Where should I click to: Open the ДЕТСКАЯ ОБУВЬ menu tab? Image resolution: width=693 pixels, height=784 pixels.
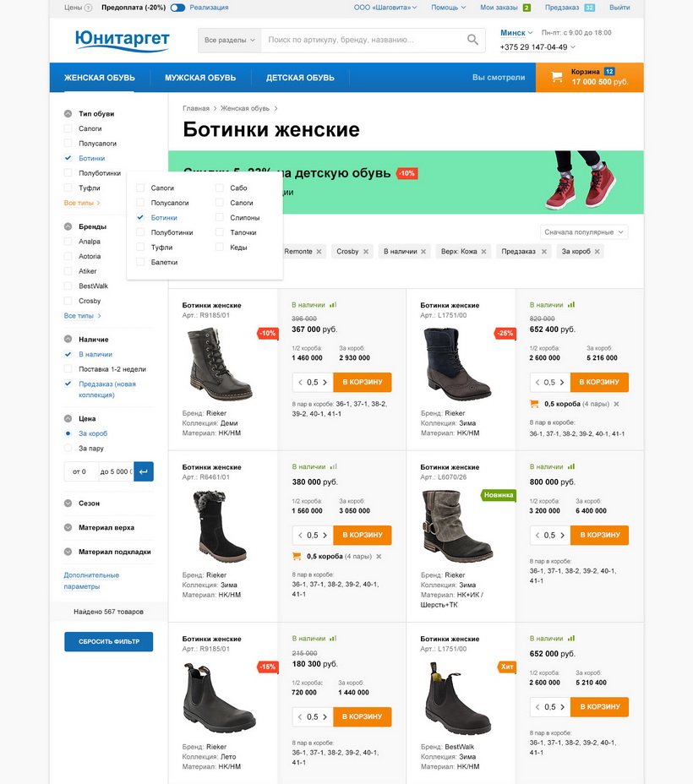click(300, 78)
